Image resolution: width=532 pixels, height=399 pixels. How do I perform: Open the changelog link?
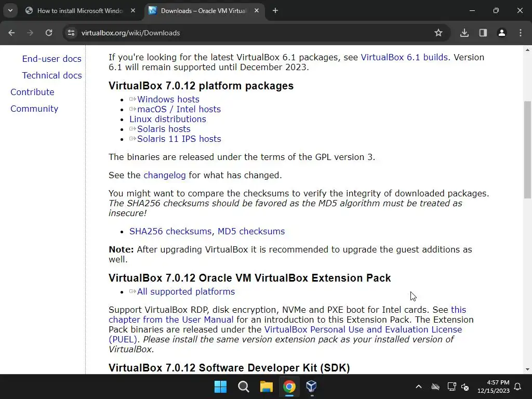click(x=165, y=176)
